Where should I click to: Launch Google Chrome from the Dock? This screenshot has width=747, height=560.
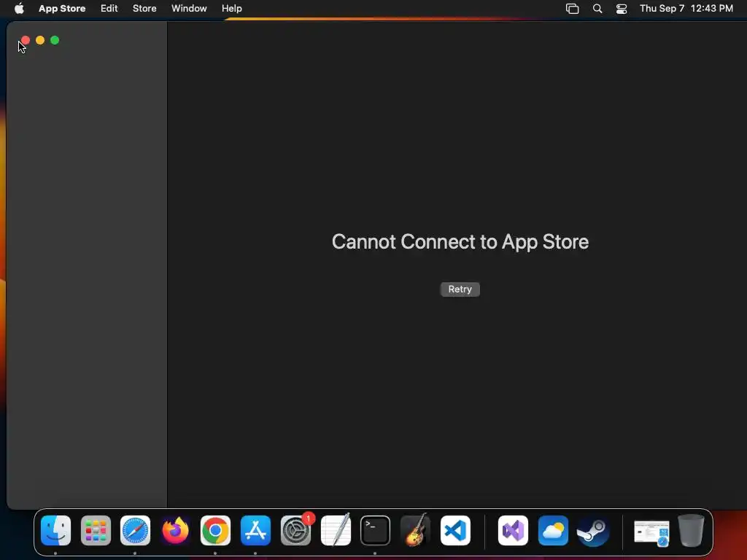point(215,530)
